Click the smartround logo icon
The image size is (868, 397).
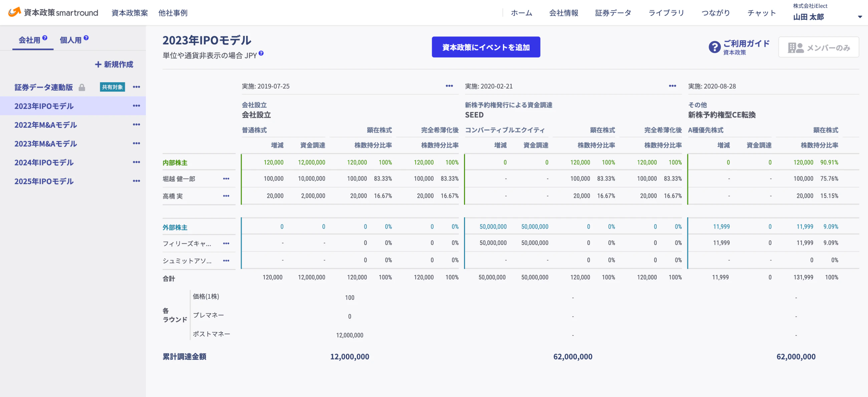click(14, 12)
